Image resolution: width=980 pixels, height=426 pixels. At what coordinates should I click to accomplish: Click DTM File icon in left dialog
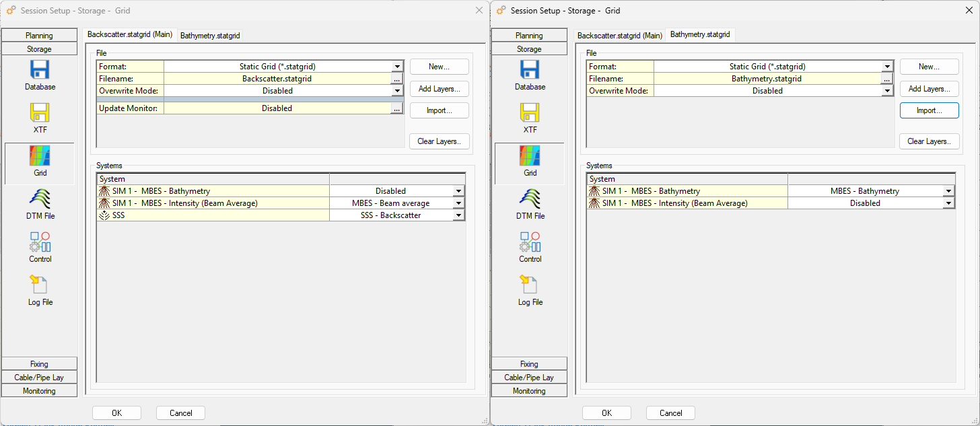[40, 199]
